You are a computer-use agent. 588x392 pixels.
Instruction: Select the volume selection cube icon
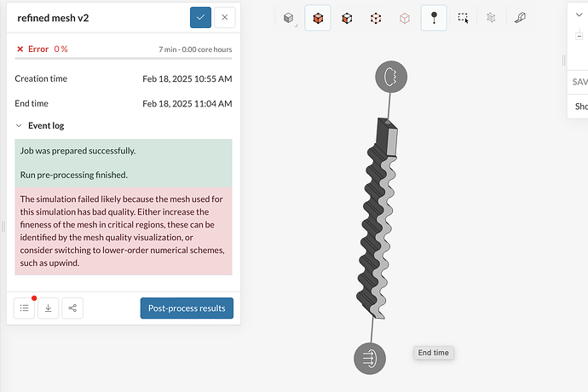coord(318,17)
